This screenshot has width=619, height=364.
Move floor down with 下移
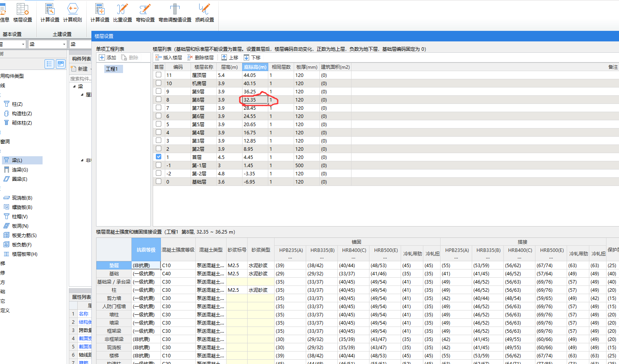coord(252,57)
